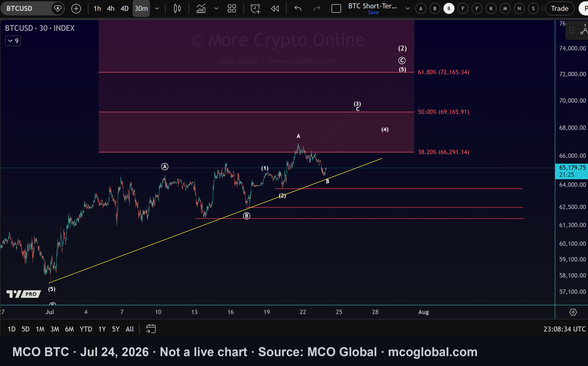Switch to the 4h timeframe
The height and width of the screenshot is (366, 588).
(x=111, y=9)
